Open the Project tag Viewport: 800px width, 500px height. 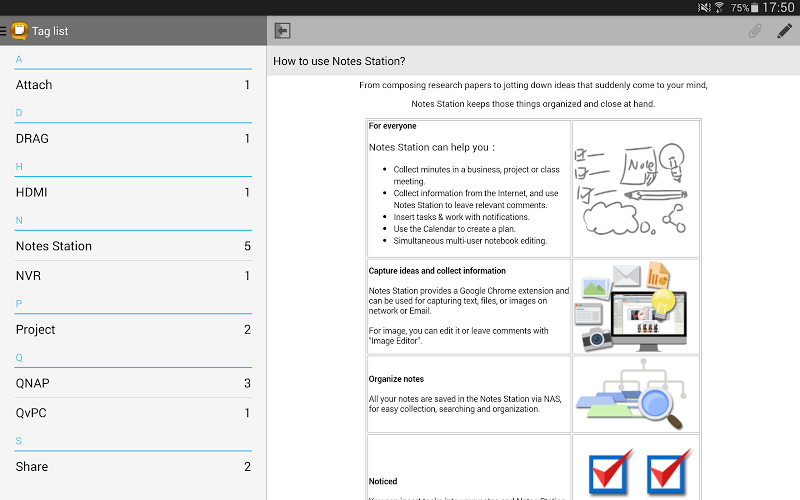tap(133, 330)
